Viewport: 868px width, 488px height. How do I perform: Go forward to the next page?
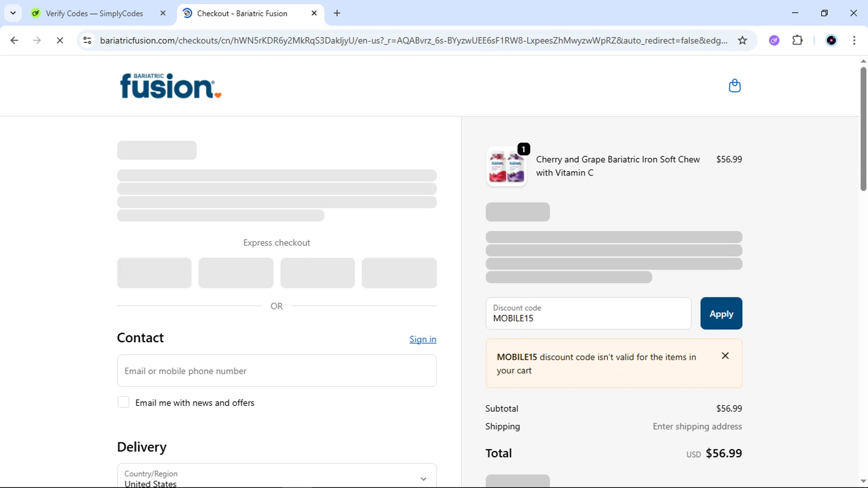pyautogui.click(x=37, y=41)
